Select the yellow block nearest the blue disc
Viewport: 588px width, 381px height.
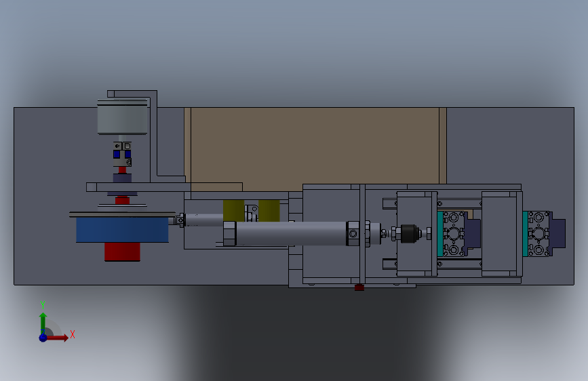click(x=233, y=211)
